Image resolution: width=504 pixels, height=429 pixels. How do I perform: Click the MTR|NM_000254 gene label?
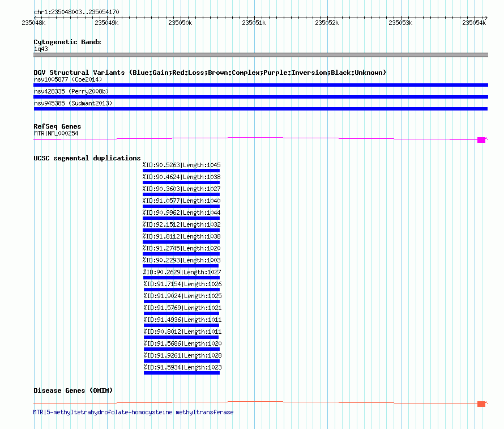[56, 133]
